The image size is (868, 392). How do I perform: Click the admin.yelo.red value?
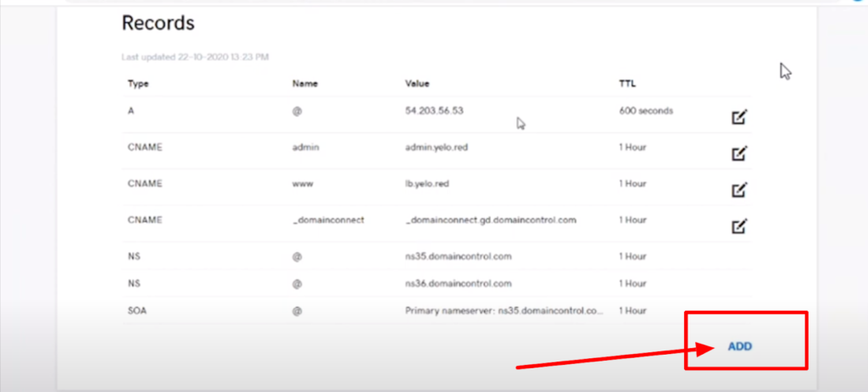(x=438, y=147)
